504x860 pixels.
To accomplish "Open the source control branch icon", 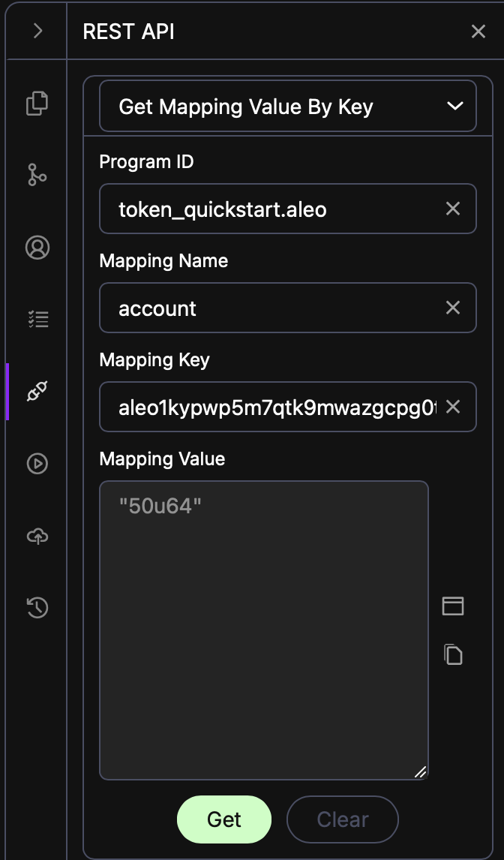I will tap(37, 175).
